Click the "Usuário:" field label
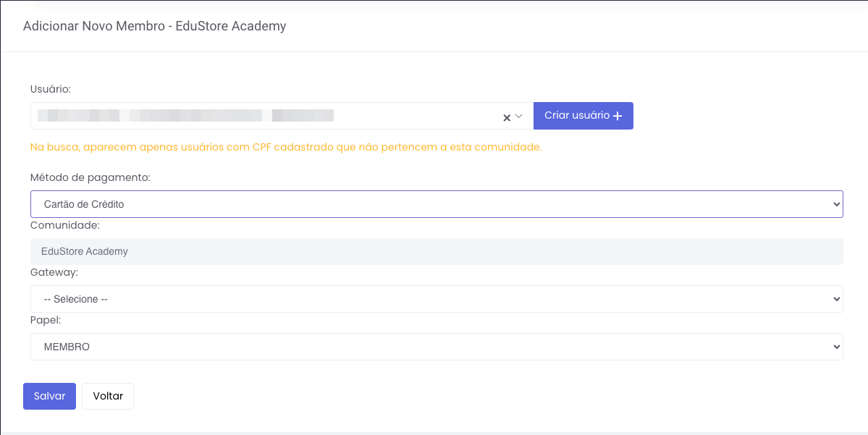868x435 pixels. pyautogui.click(x=51, y=89)
